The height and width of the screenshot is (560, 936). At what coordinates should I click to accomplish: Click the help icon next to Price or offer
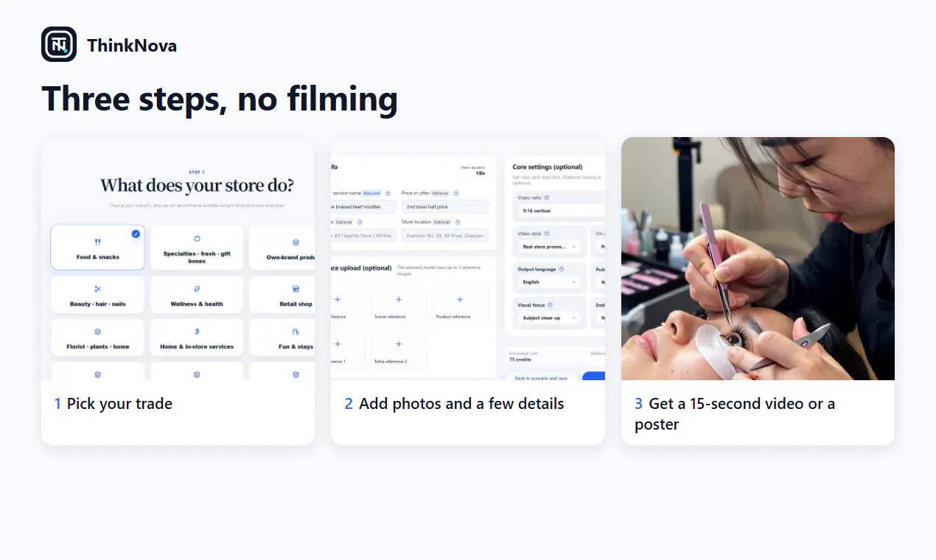(456, 193)
